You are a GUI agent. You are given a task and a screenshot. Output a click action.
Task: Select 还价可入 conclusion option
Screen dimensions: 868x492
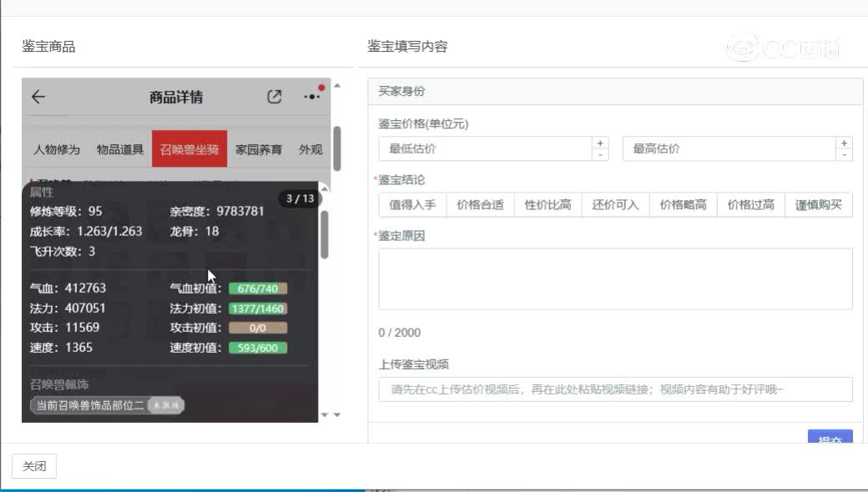click(615, 205)
